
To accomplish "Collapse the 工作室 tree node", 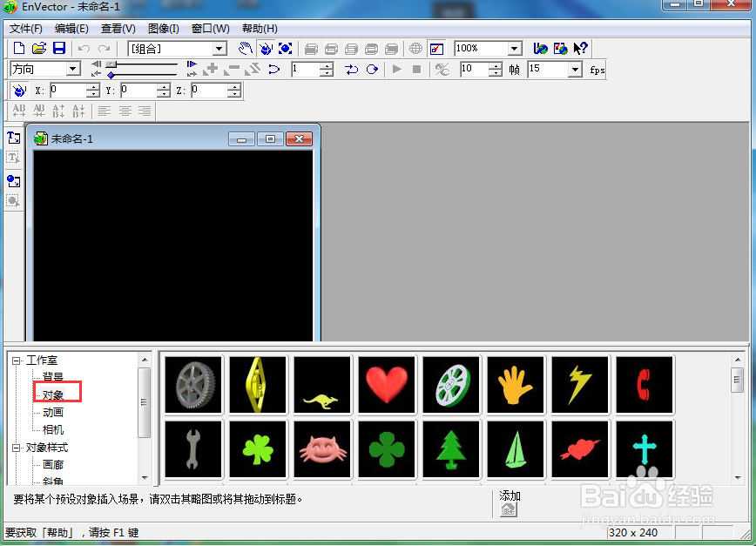I will tap(16, 361).
